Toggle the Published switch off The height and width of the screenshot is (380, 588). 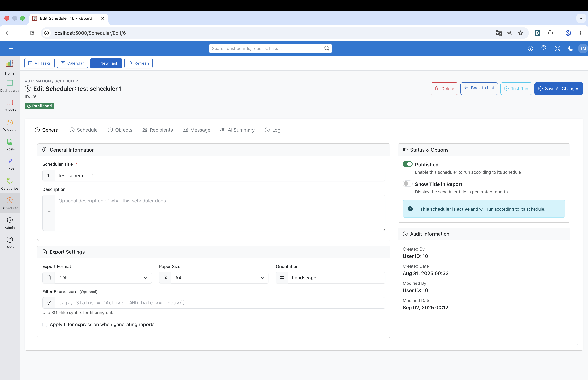click(x=407, y=164)
